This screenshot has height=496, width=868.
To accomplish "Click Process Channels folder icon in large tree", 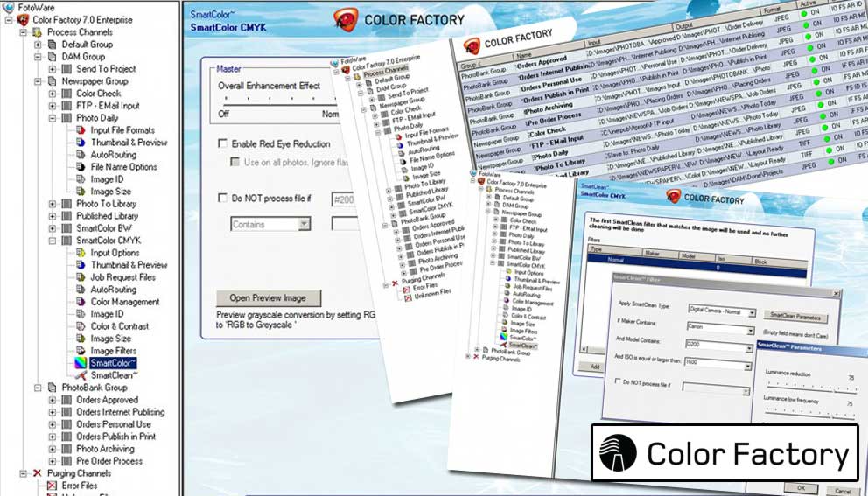I will click(38, 32).
